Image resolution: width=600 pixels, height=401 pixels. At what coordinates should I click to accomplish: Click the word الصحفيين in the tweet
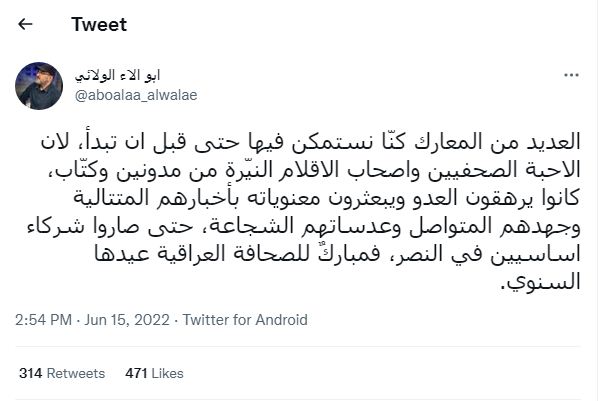466,170
